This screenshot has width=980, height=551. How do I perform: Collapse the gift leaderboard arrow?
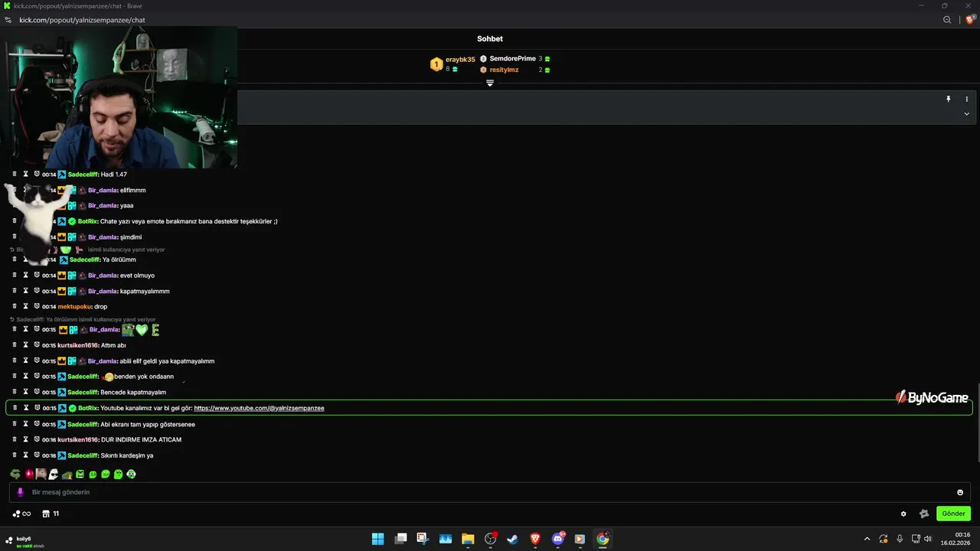[490, 83]
